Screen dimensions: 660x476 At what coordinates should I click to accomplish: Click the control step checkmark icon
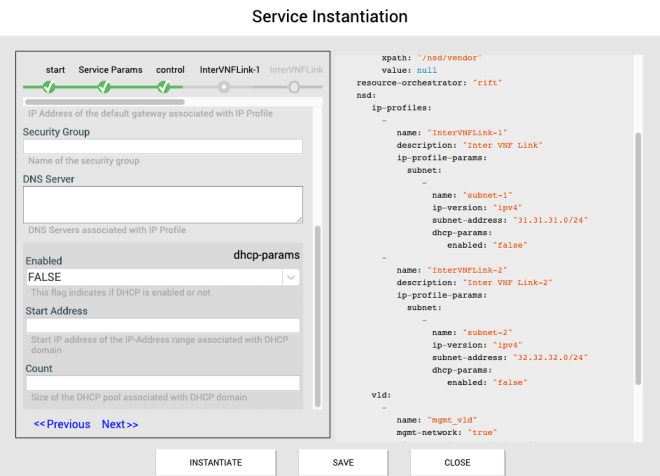pyautogui.click(x=164, y=87)
